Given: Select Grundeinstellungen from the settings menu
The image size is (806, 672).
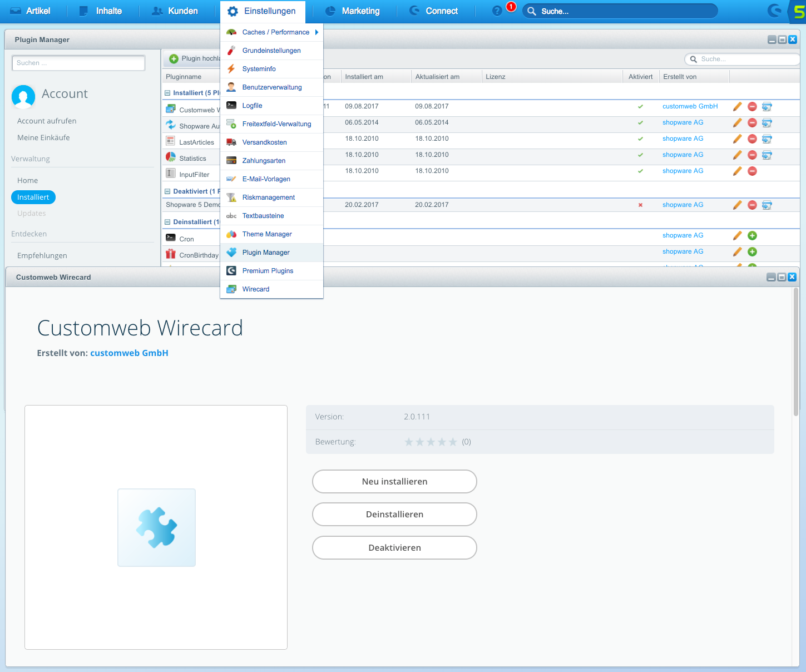Looking at the screenshot, I should tap(271, 51).
